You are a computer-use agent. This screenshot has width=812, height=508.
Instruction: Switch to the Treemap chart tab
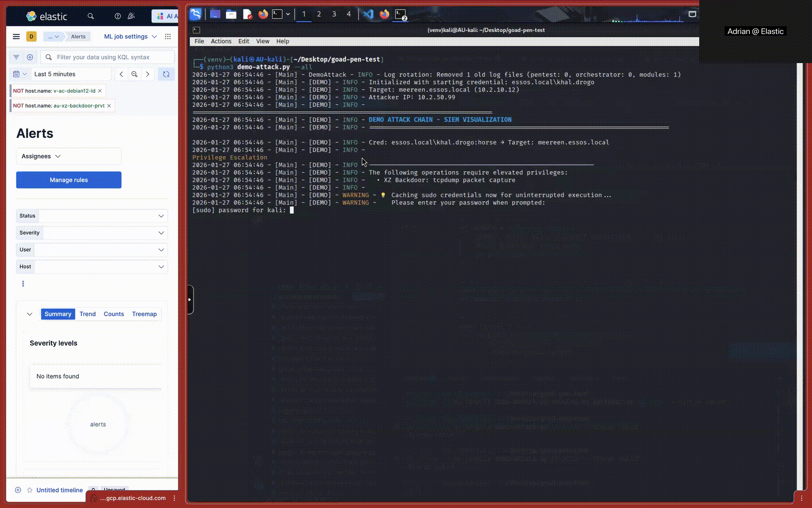point(144,314)
